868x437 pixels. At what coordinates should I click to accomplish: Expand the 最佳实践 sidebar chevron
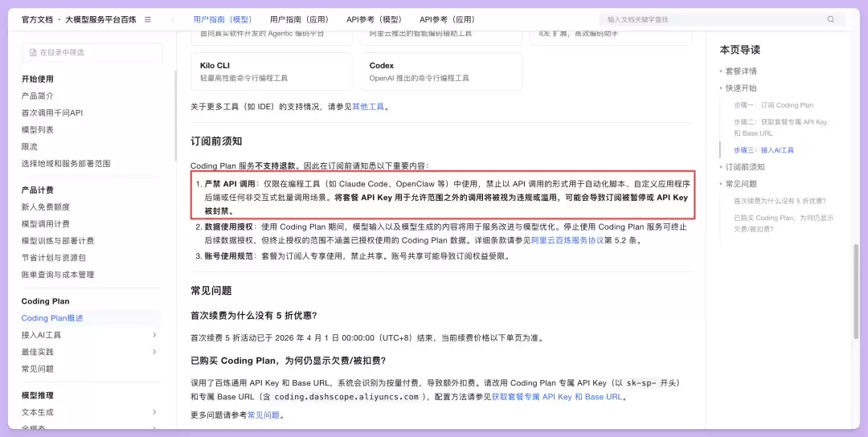tap(154, 352)
